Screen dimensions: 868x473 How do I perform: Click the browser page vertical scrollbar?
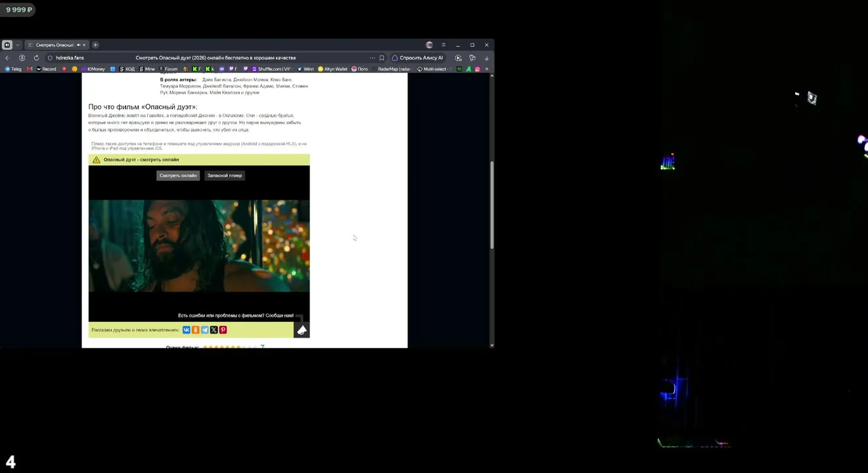tap(491, 205)
